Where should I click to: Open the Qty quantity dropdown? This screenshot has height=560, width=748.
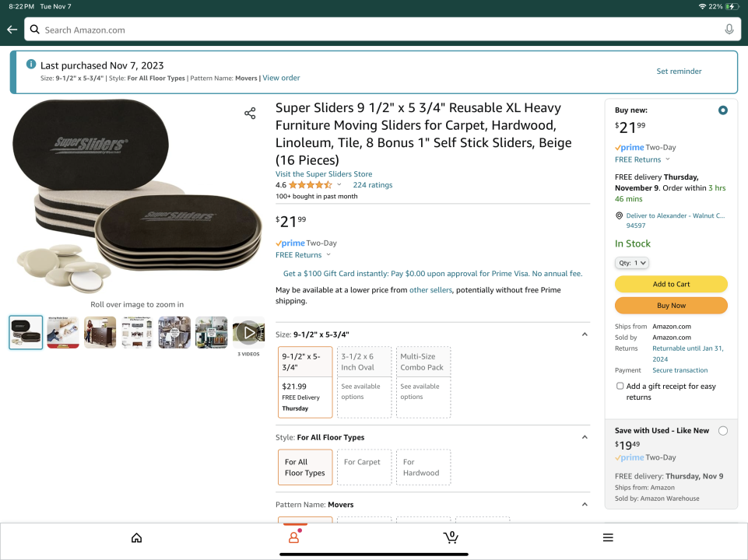(x=632, y=263)
